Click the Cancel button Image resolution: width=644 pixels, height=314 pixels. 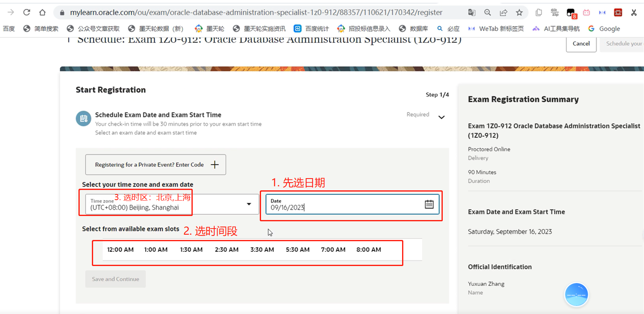(581, 44)
